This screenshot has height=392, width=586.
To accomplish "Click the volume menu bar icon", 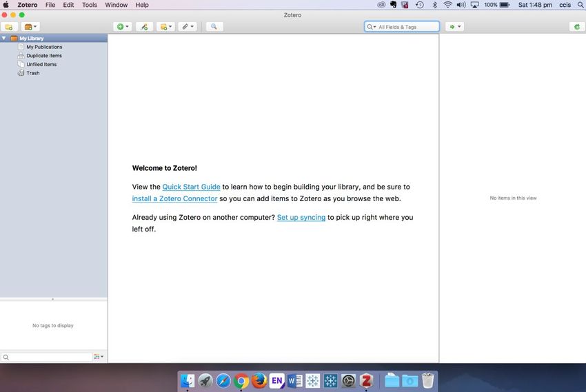I will coord(461,5).
